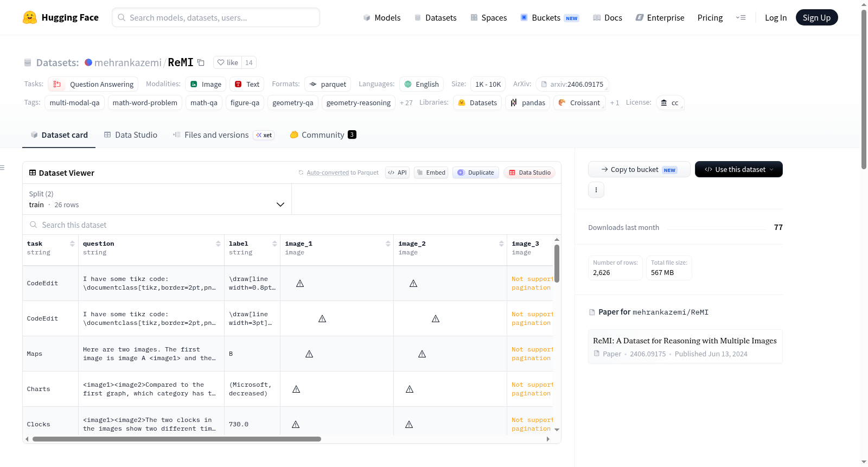Image resolution: width=868 pixels, height=467 pixels.
Task: Expand the Split train selector dropdown
Action: [157, 199]
